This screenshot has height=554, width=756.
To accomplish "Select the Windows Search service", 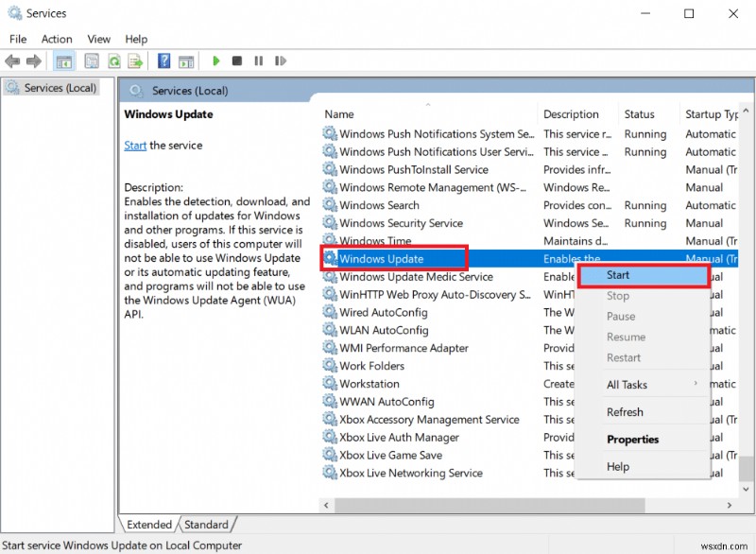I will 385,205.
